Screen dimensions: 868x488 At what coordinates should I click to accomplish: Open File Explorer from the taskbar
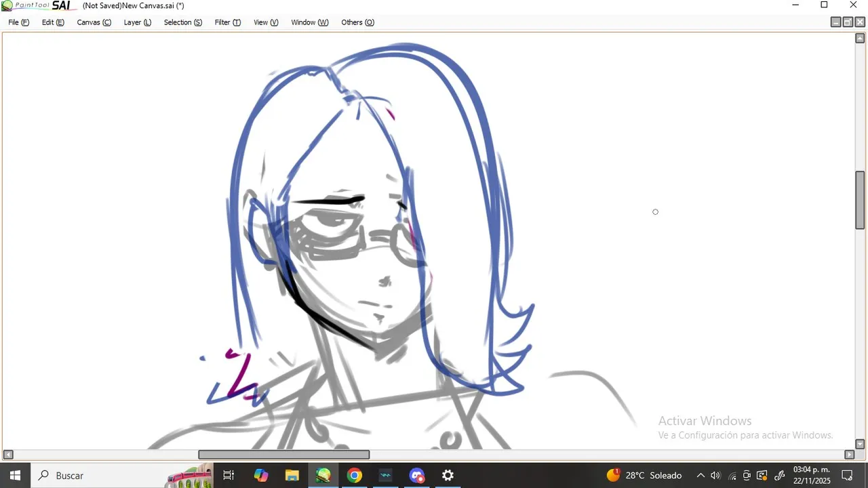point(292,475)
